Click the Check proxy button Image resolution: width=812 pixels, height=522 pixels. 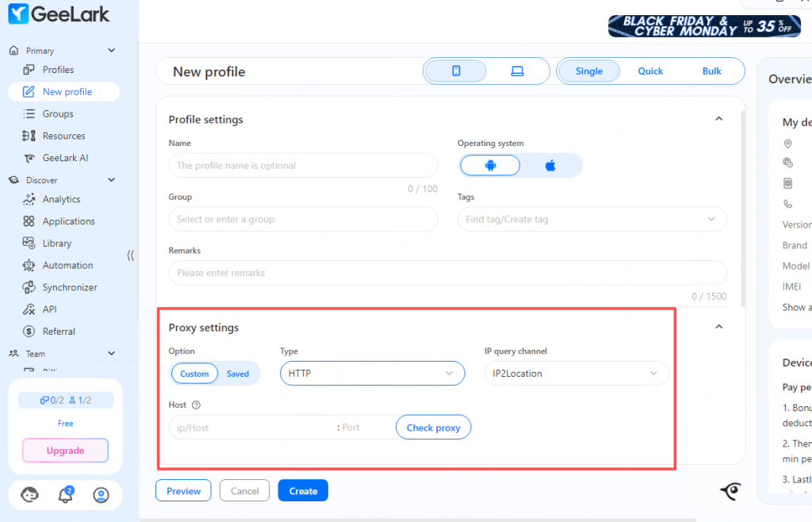[433, 428]
